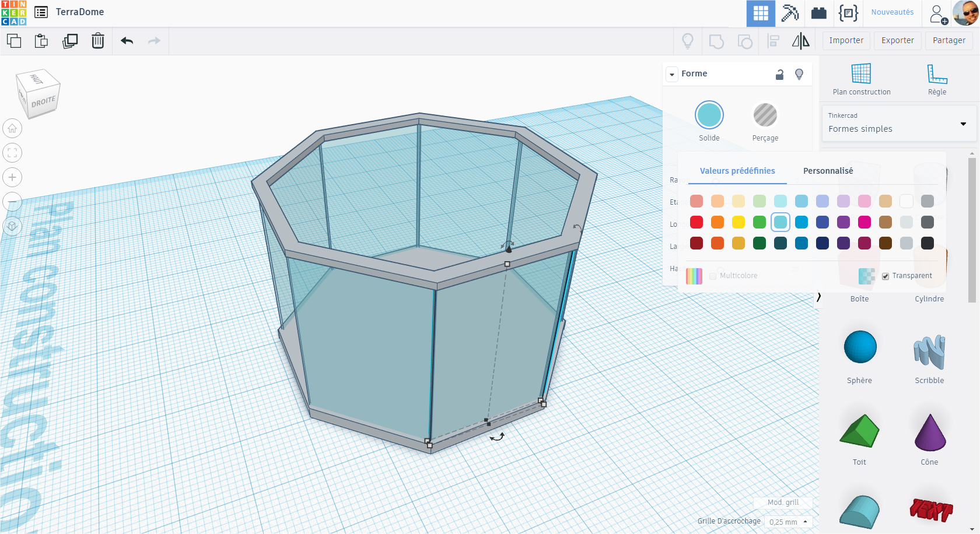The image size is (980, 534).
Task: Select the Règle ruler tool
Action: [937, 79]
